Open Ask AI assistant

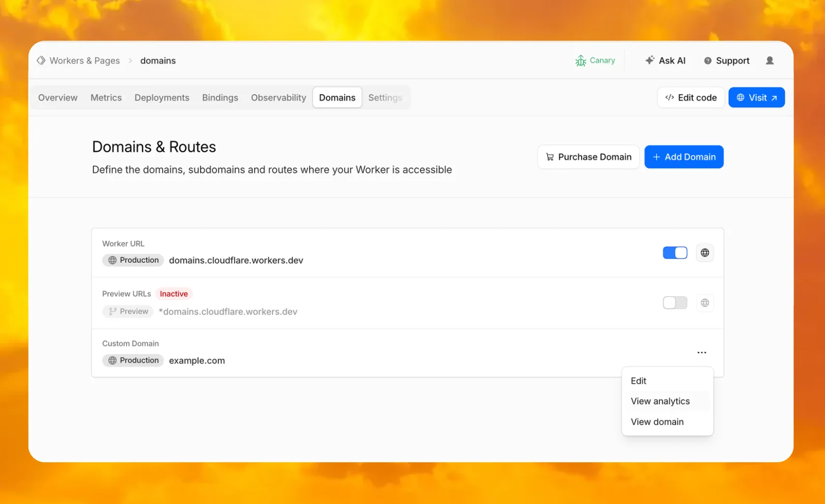tap(665, 60)
